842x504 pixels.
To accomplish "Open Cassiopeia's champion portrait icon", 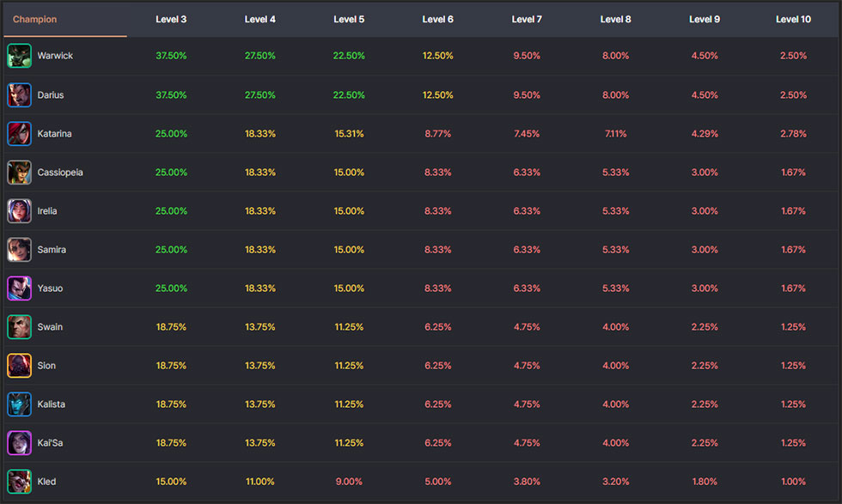I will coord(19,173).
